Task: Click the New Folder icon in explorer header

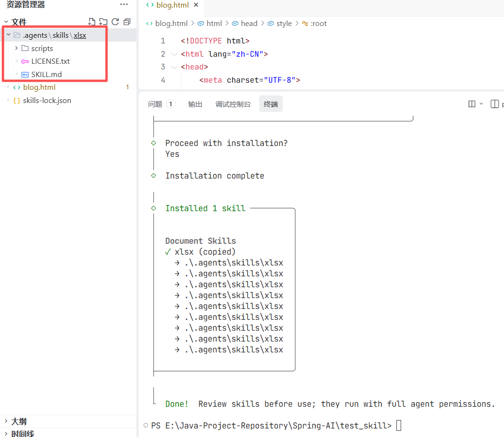Action: click(x=103, y=22)
